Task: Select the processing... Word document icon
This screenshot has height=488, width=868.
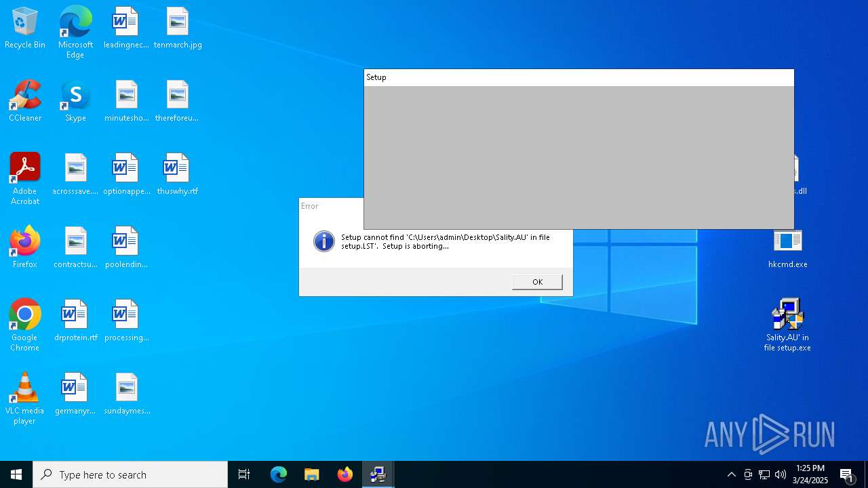Action: click(x=126, y=321)
